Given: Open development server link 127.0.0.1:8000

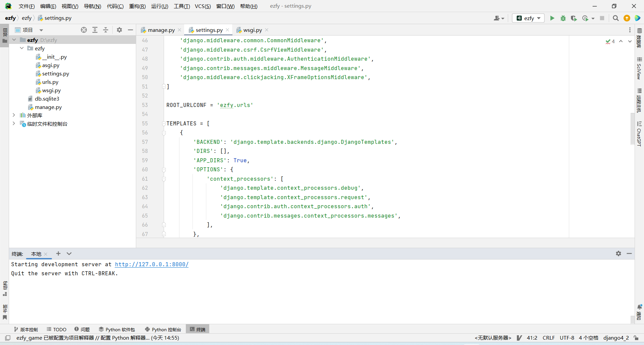Looking at the screenshot, I should pos(152,264).
